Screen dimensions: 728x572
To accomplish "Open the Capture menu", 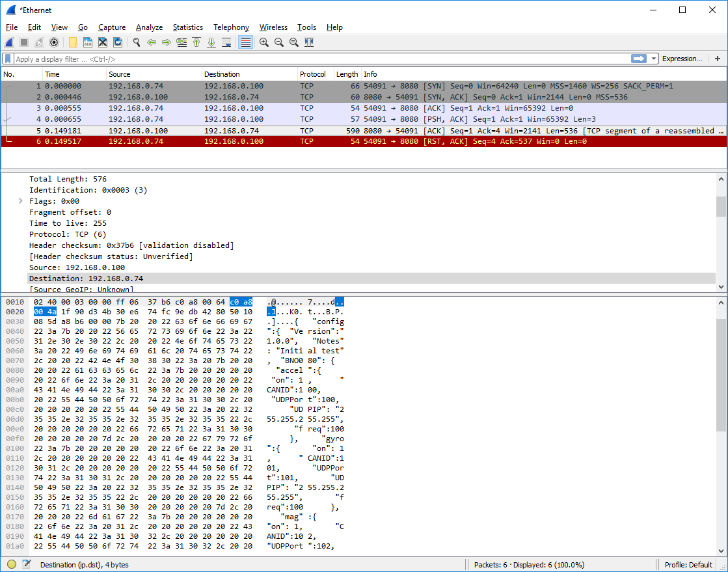I will pos(112,27).
